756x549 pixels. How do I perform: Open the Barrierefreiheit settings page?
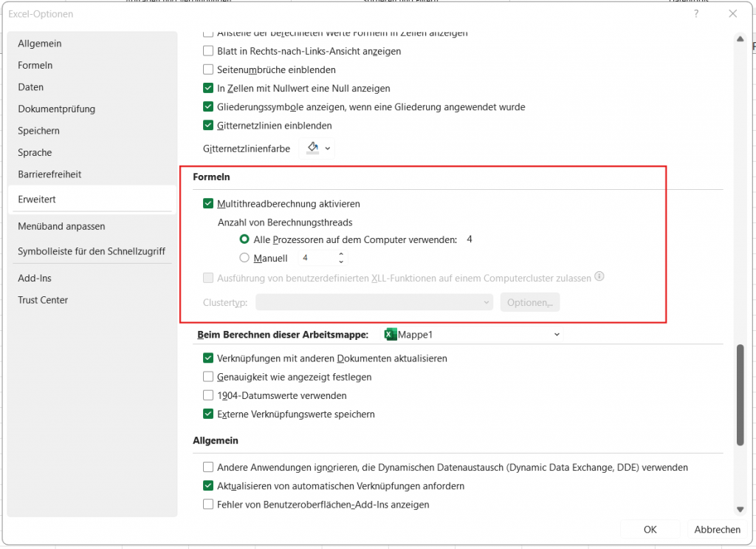(x=50, y=176)
